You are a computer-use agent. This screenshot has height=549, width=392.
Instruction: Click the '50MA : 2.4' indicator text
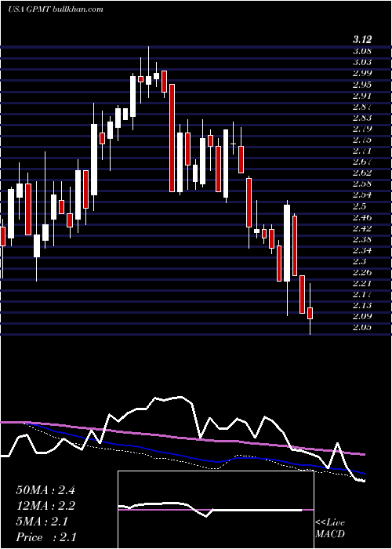[45, 490]
